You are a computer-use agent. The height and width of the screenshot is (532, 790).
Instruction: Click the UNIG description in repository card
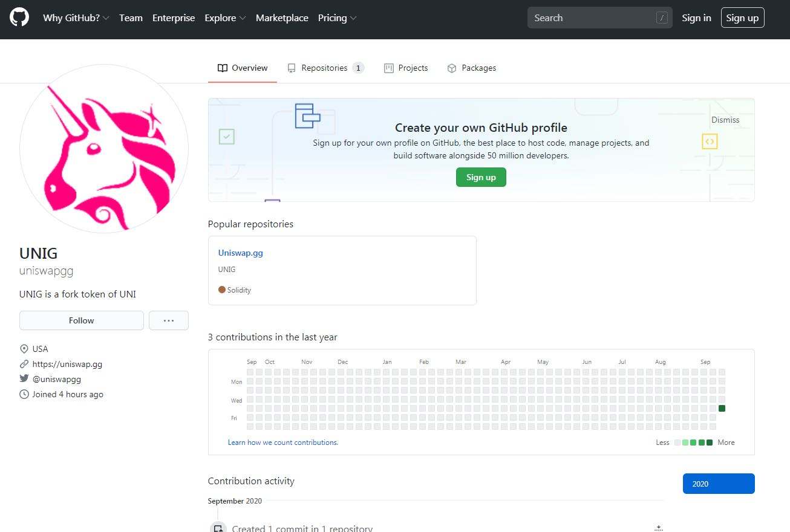point(227,270)
